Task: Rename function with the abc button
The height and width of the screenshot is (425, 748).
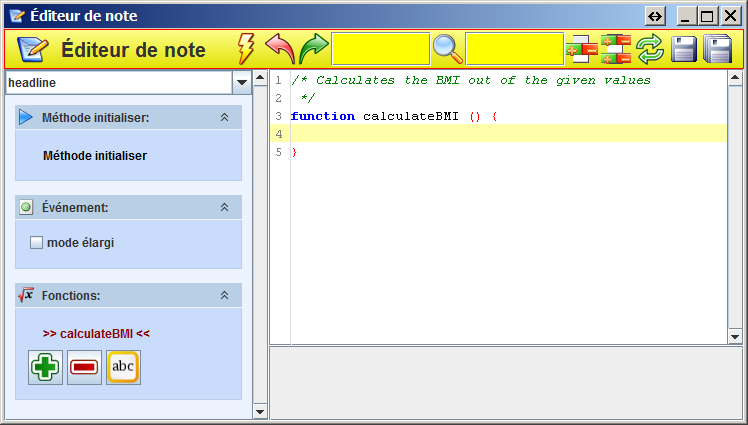Action: [x=123, y=367]
